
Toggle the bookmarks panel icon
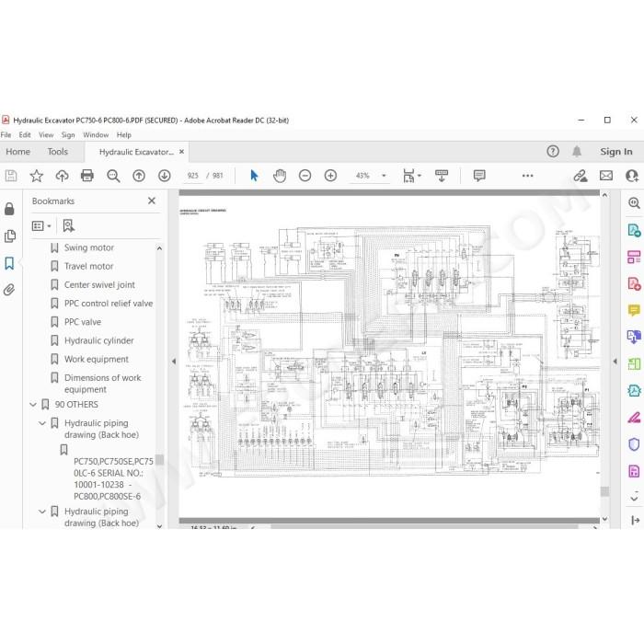click(9, 263)
